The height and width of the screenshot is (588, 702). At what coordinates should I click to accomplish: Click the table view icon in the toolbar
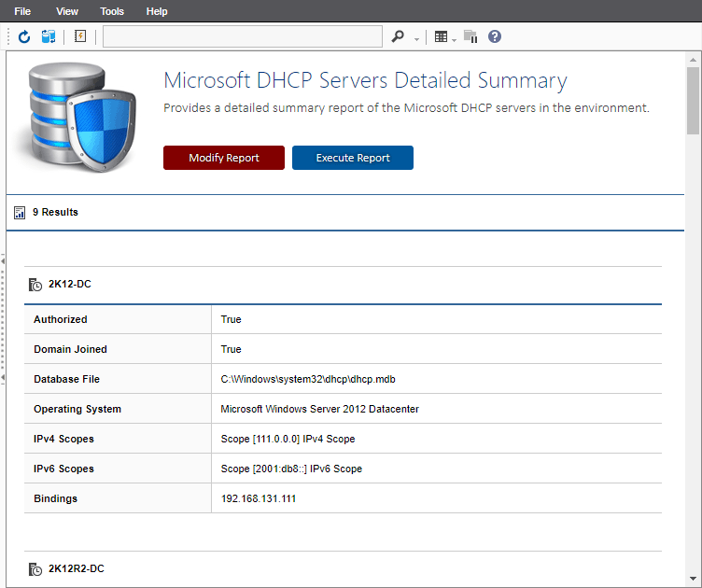441,36
